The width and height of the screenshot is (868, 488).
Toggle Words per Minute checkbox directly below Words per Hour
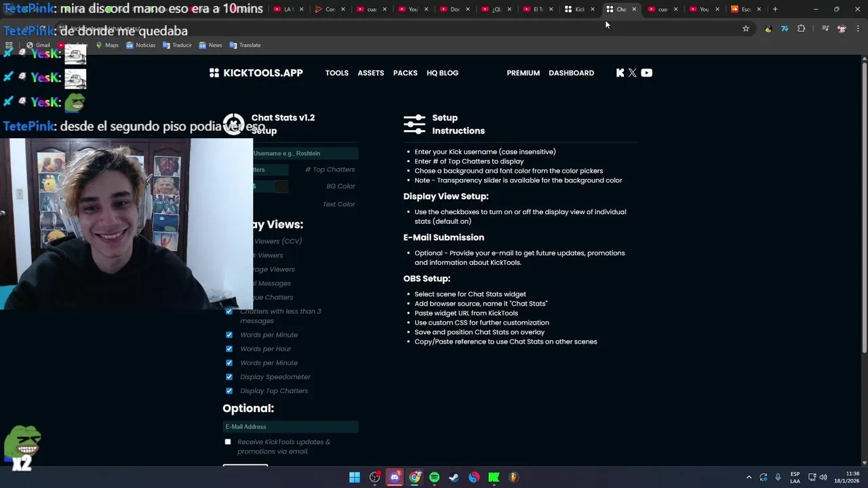click(x=229, y=363)
